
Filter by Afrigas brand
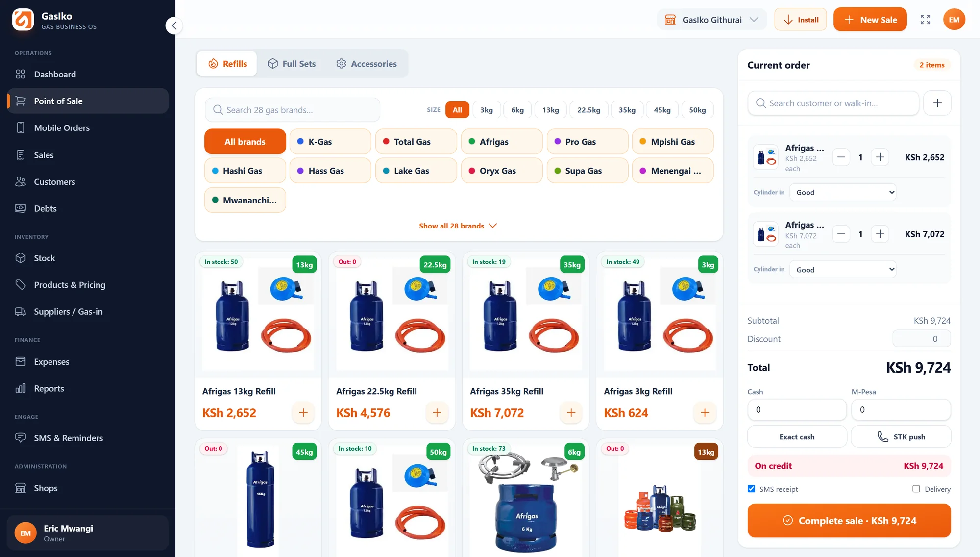tap(502, 142)
